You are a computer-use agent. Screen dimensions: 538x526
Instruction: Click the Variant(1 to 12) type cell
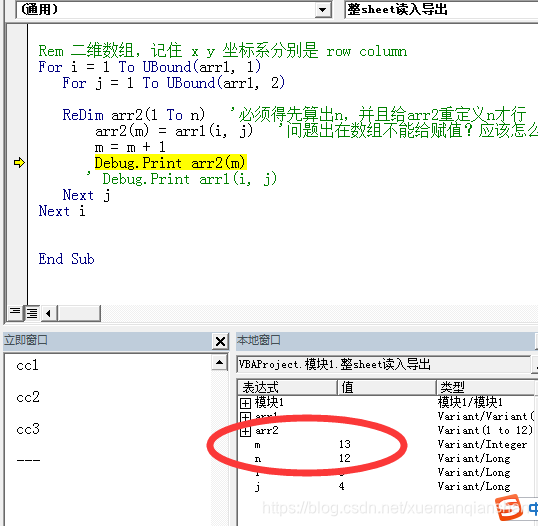(x=485, y=430)
